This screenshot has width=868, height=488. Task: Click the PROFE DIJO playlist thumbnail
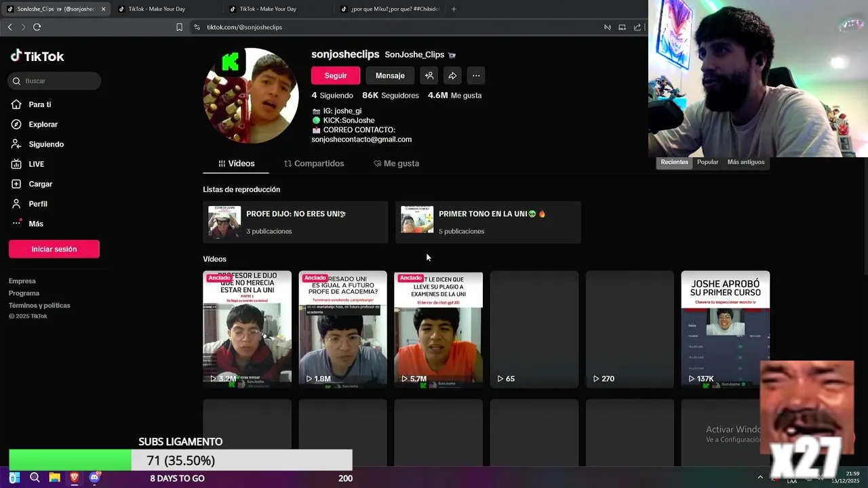pyautogui.click(x=224, y=222)
